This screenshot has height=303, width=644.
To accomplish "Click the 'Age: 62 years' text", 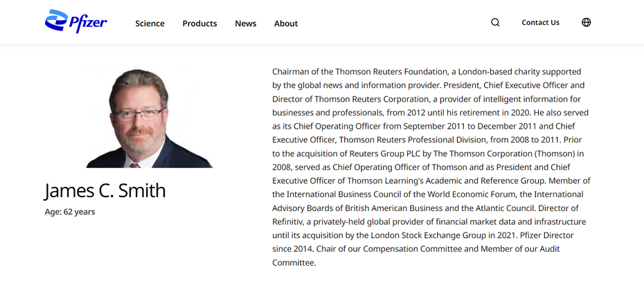I will (70, 212).
